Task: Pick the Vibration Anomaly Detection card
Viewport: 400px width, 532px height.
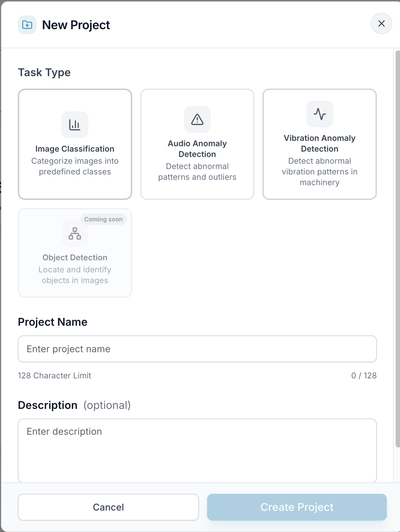Action: [320, 144]
